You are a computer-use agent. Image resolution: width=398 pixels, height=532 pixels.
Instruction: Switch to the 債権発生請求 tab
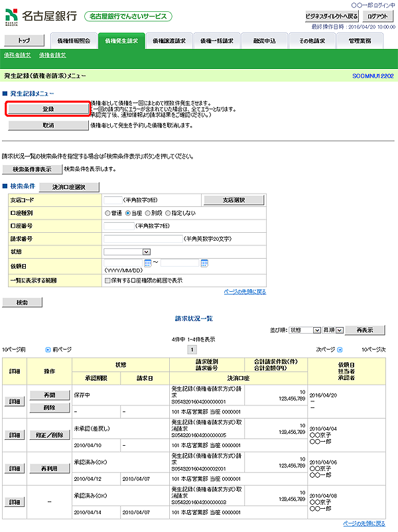point(121,41)
